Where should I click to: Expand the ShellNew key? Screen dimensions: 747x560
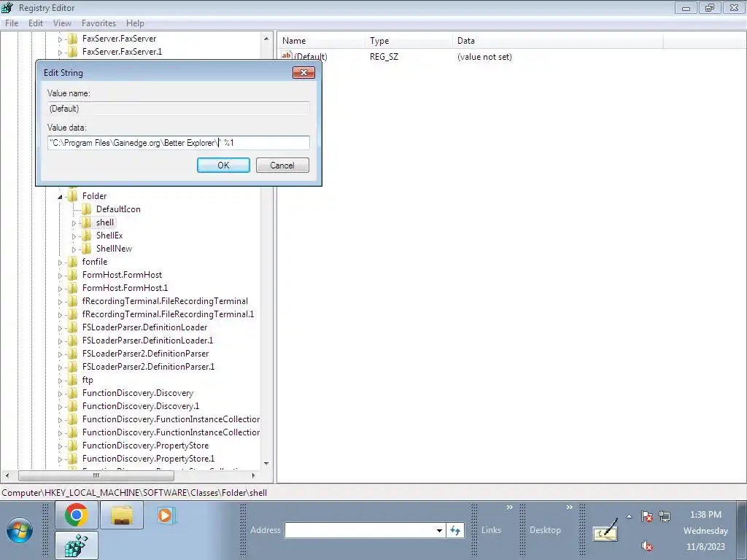point(74,249)
